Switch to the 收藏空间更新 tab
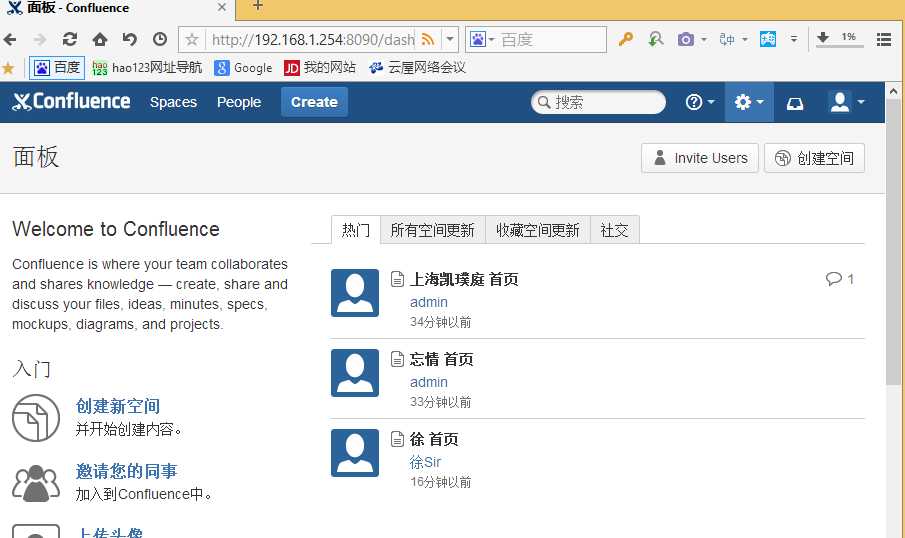The height and width of the screenshot is (538, 905). [x=537, y=230]
